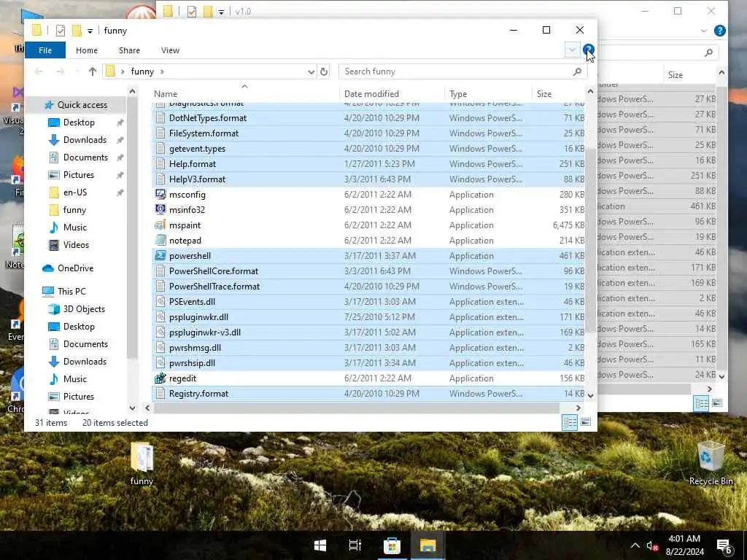Select DotNetTypes.format file
The height and width of the screenshot is (560, 747).
coord(368,118)
